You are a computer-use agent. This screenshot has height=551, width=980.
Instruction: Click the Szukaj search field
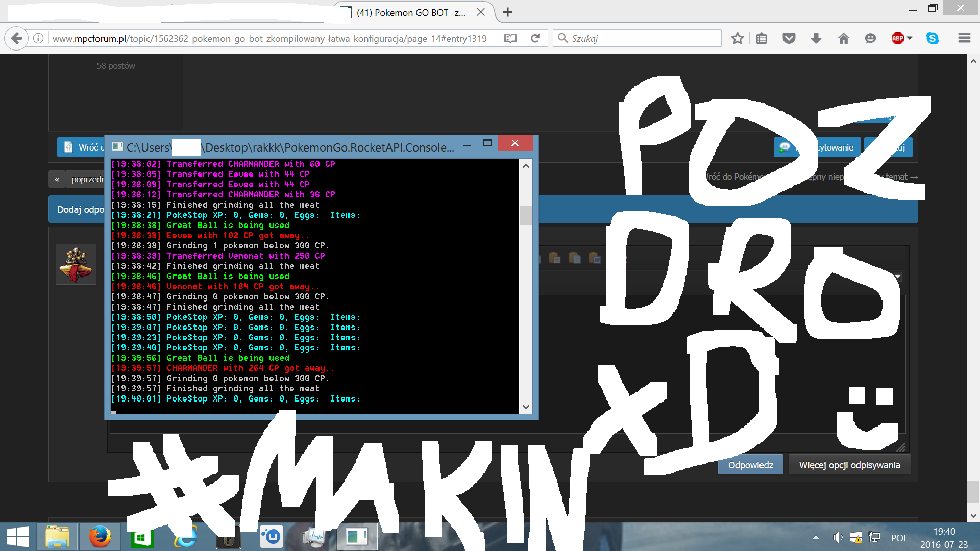pyautogui.click(x=637, y=38)
